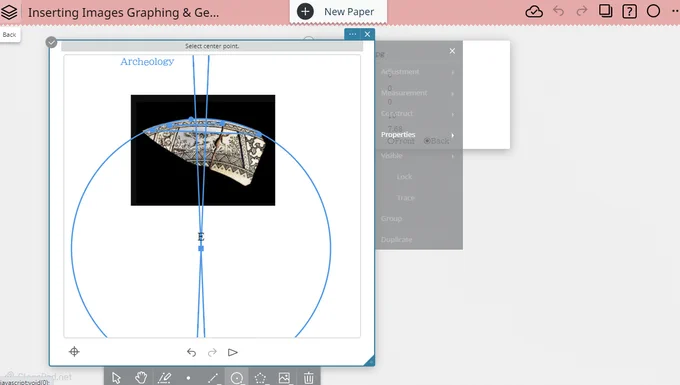The height and width of the screenshot is (385, 680).
Task: Undo using the top bar arrow
Action: pyautogui.click(x=559, y=11)
